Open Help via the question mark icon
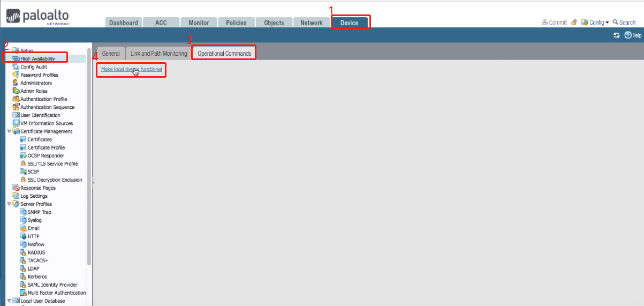Screen dimensions: 644x306 (x=628, y=35)
